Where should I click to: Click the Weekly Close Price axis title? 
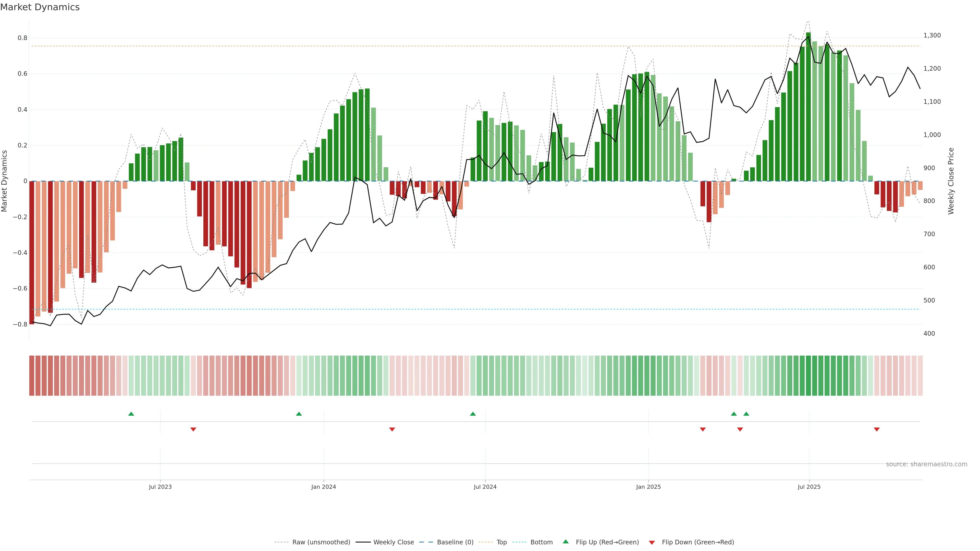coord(951,181)
